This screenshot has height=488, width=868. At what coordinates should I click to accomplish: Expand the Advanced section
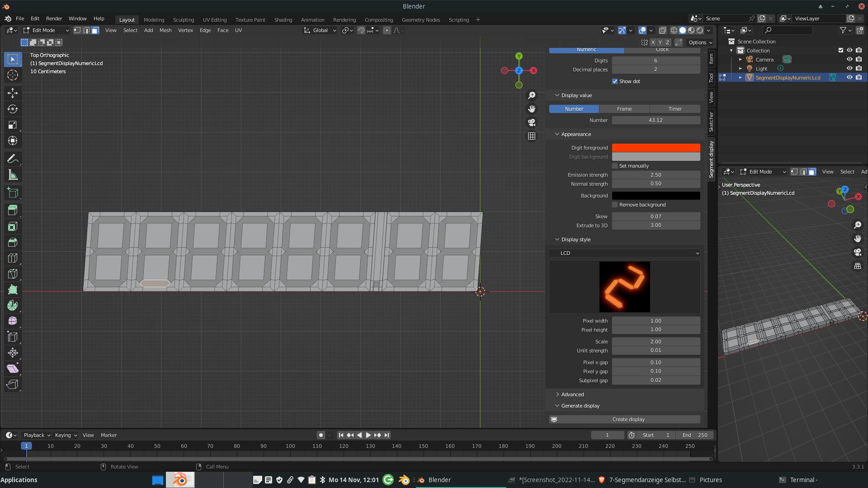(x=572, y=394)
